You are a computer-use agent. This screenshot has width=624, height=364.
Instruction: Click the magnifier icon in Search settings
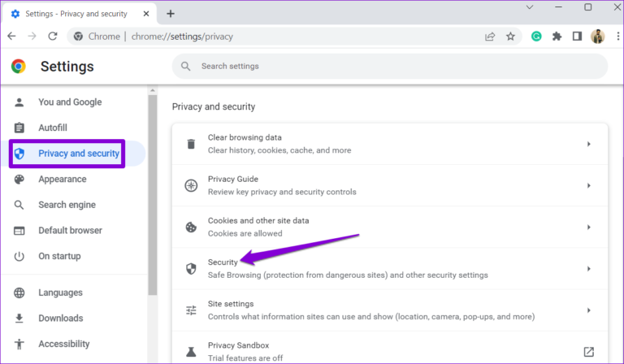pos(186,66)
